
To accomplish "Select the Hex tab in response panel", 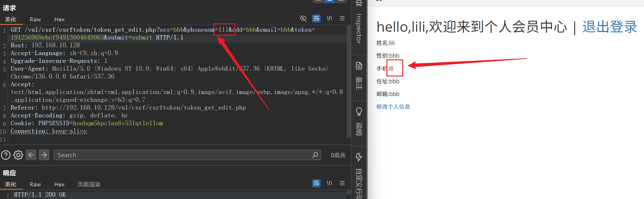I will (59, 184).
